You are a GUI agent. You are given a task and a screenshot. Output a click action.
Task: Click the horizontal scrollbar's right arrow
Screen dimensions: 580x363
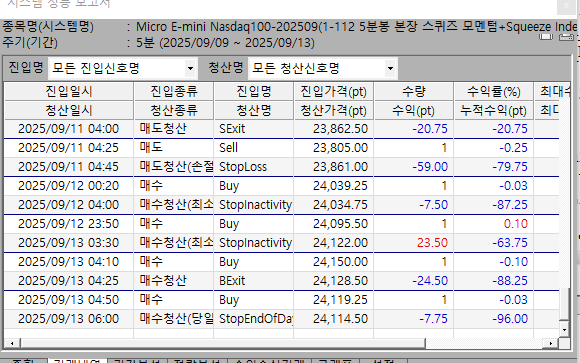550,343
